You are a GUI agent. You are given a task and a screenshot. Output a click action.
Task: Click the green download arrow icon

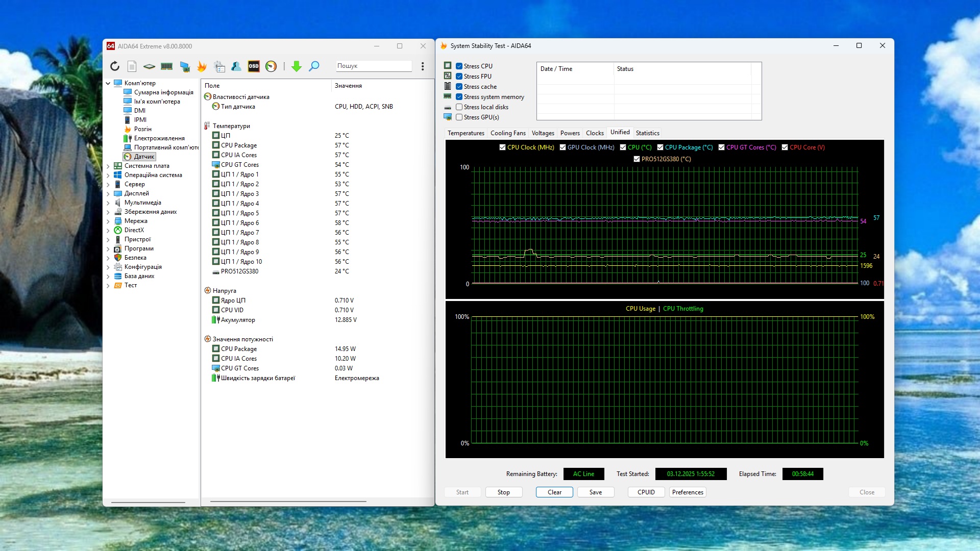297,66
